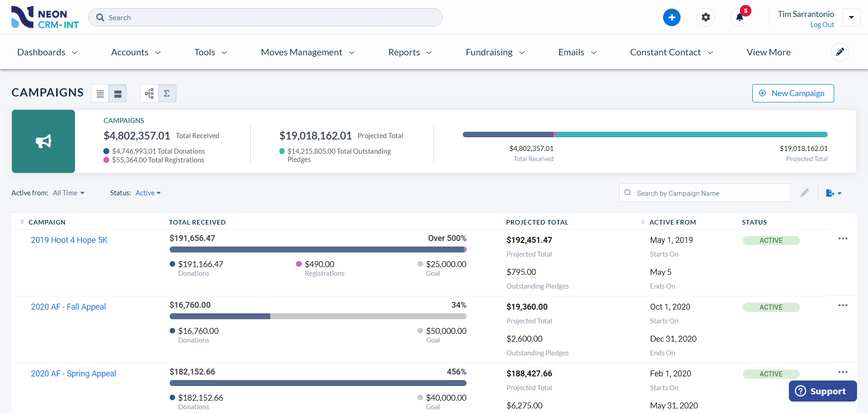Open the global create menu via plus icon
This screenshot has height=413, width=868.
click(x=672, y=17)
